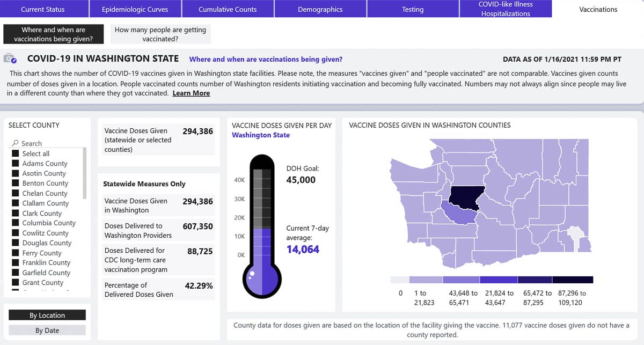Select "How many people are getting vaccinated?" button

click(x=160, y=34)
